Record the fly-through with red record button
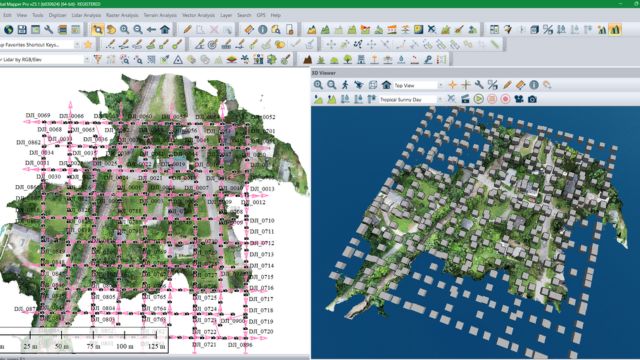Viewport: 640px width, 360px height. [505, 99]
